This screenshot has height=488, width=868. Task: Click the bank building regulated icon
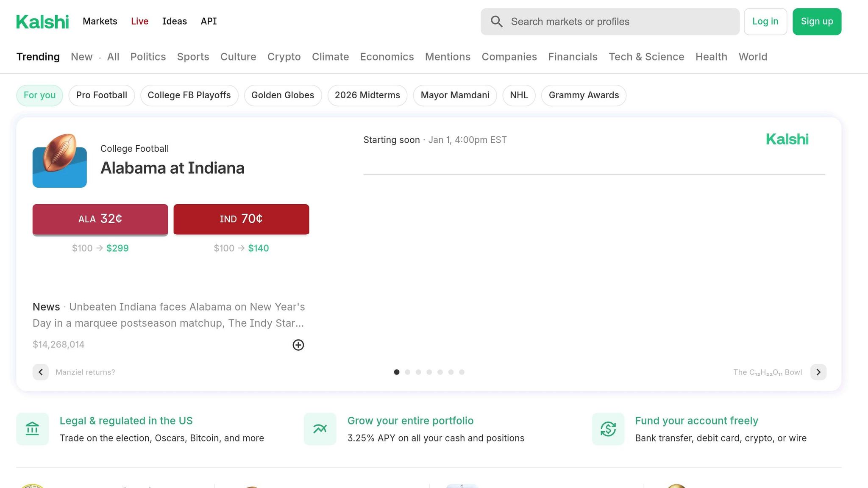(32, 429)
